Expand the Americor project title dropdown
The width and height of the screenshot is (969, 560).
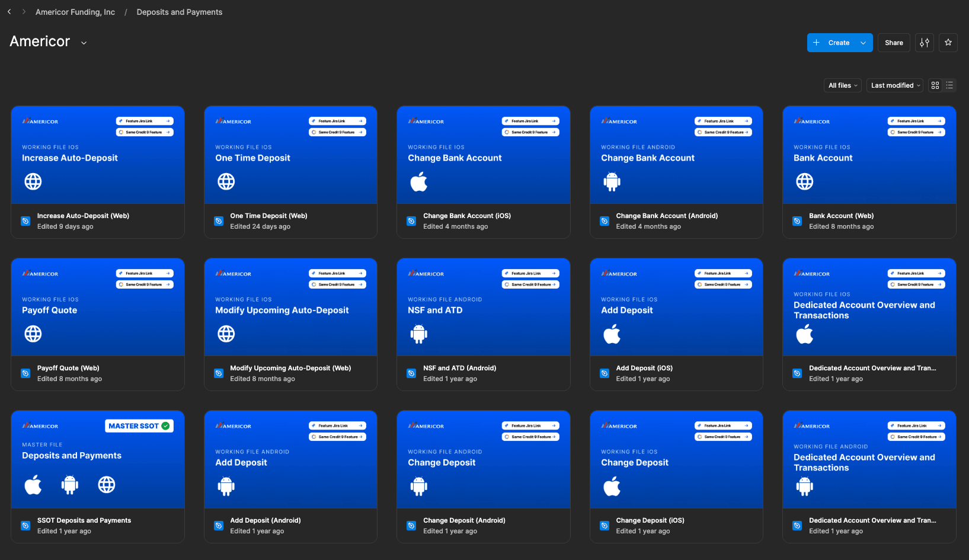84,43
